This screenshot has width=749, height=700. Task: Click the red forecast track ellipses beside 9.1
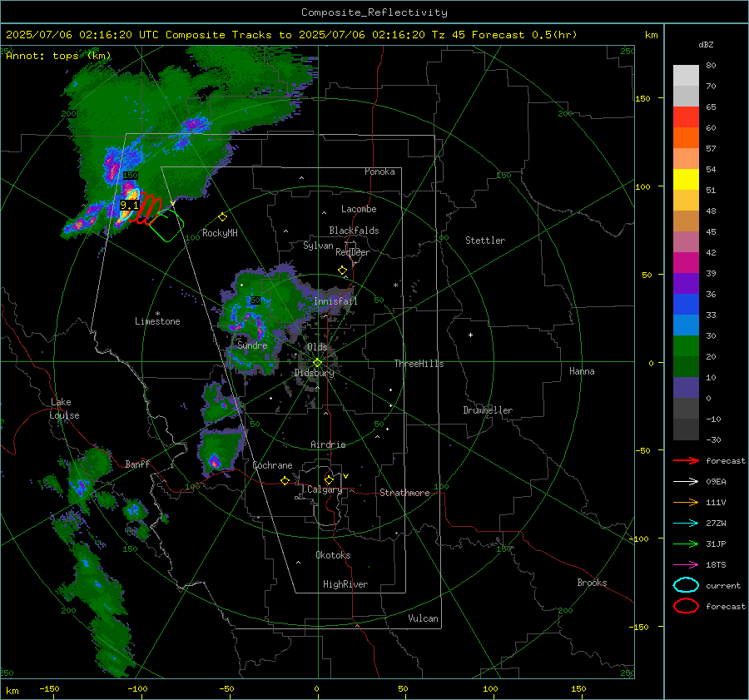pos(147,208)
